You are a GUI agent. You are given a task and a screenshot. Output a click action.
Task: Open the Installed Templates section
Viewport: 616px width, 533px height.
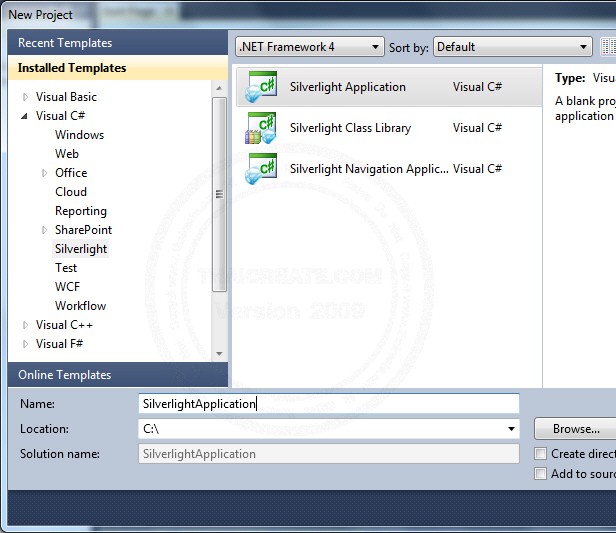point(117,68)
